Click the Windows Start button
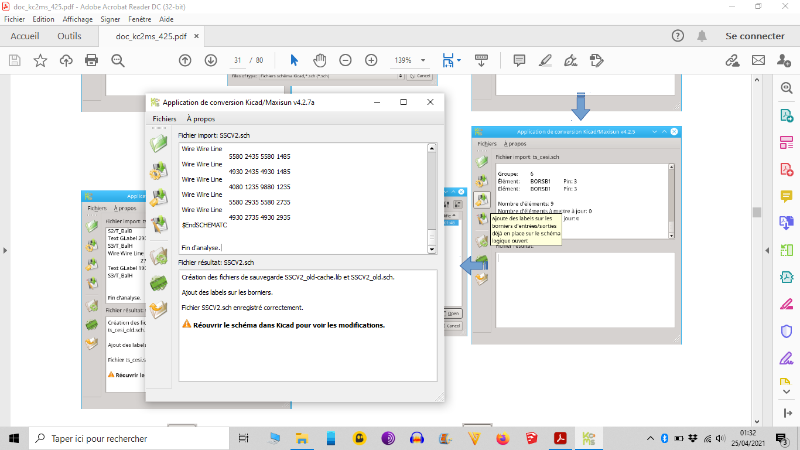Screen dimensions: 800x450 click(14, 438)
